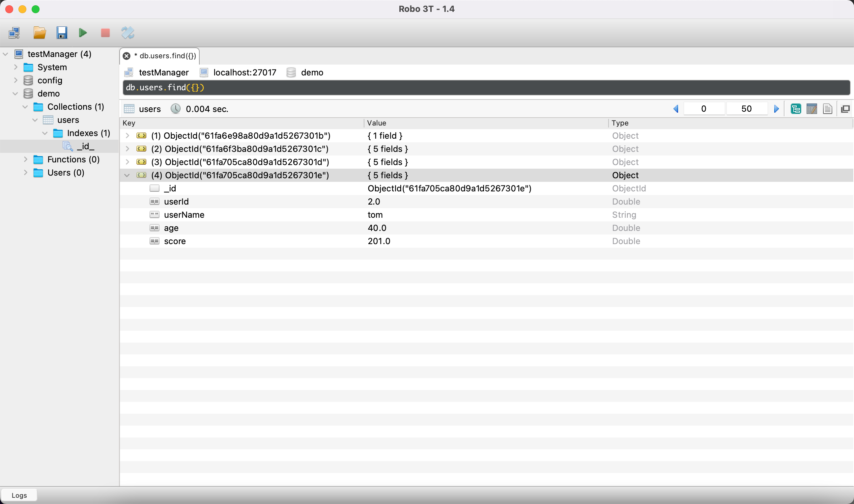This screenshot has height=504, width=854.
Task: Click the results-in-separate-window icon
Action: click(x=845, y=109)
